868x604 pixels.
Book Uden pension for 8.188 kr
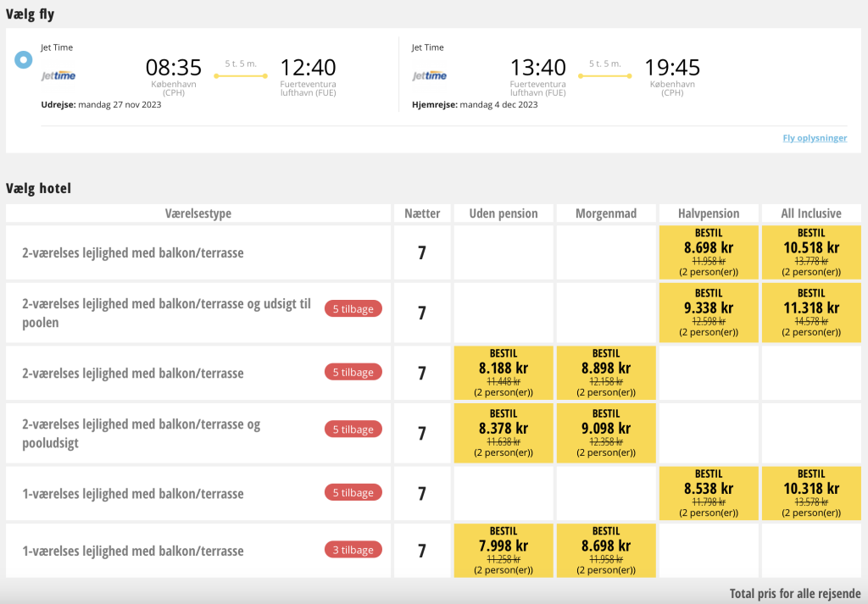pos(504,373)
